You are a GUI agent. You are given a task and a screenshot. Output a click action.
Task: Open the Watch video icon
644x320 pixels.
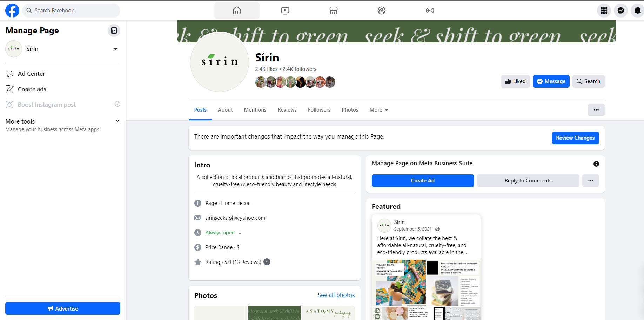285,11
